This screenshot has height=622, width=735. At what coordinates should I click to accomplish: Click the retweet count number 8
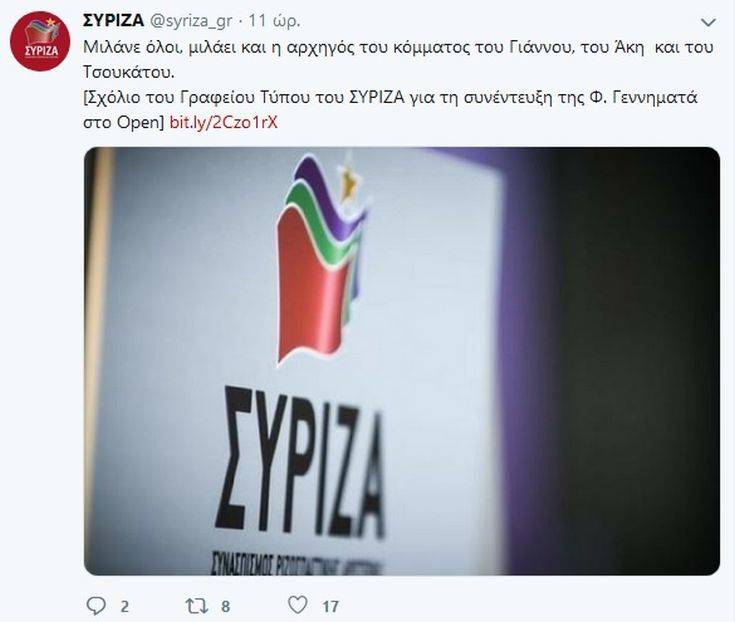click(x=225, y=607)
